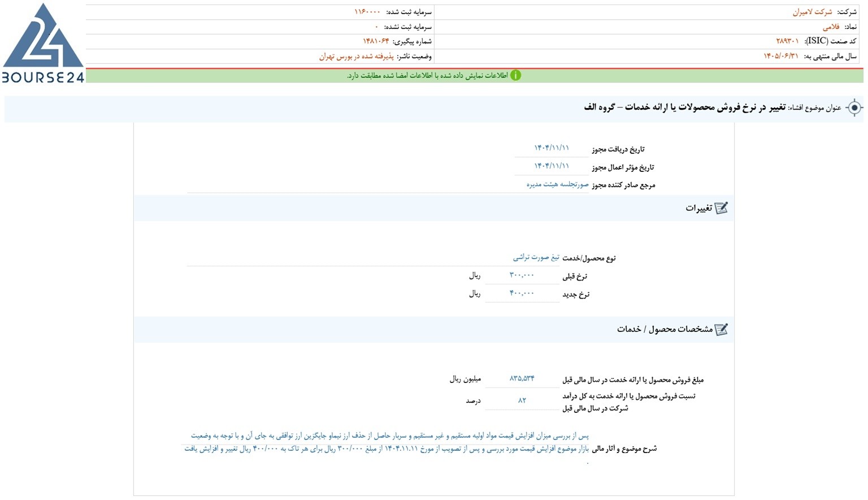868x500 pixels.
Task: Click the مشخصات محصول / خدمات section heading
Action: coord(665,329)
